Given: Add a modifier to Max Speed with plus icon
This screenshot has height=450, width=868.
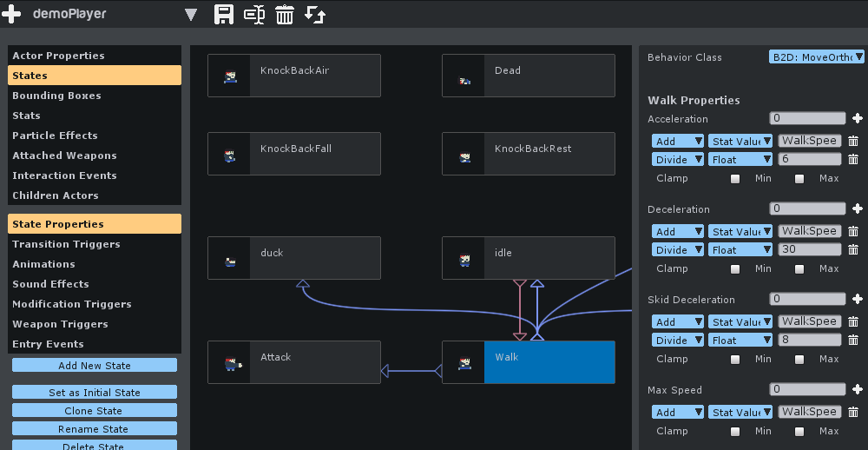Looking at the screenshot, I should pyautogui.click(x=858, y=390).
